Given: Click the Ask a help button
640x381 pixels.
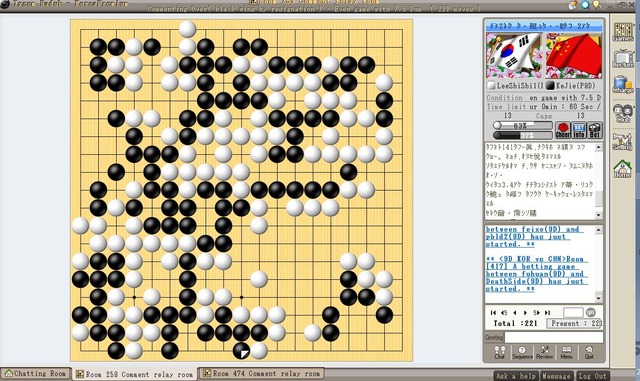Looking at the screenshot, I should [516, 376].
